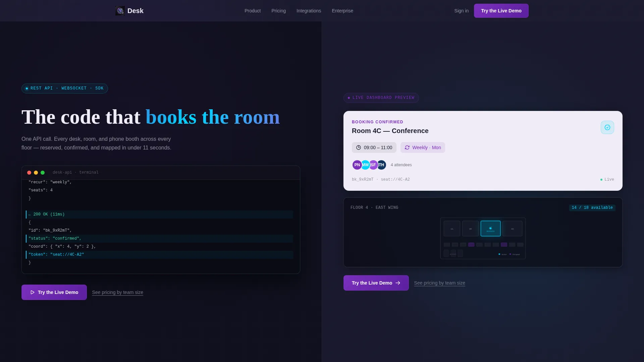Screen dimensions: 644x362
Task: Click the Live status indicator
Action: [607, 180]
